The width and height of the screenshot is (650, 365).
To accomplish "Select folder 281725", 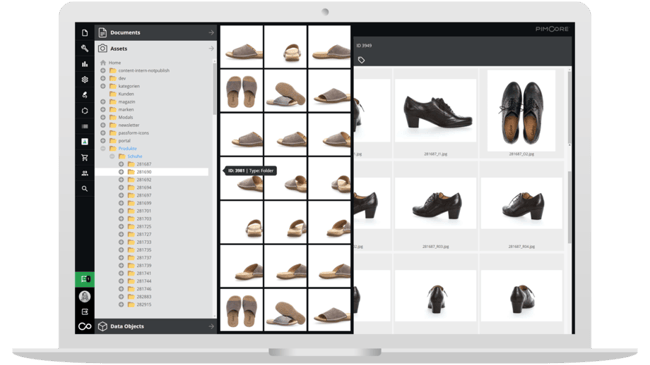I will point(144,227).
